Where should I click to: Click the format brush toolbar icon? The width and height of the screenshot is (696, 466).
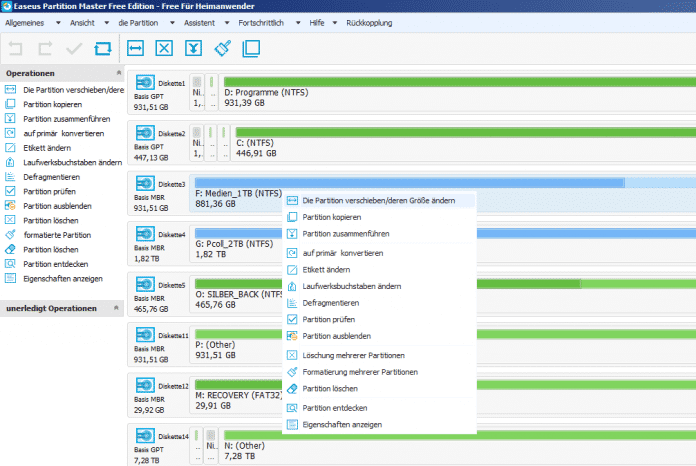[222, 47]
